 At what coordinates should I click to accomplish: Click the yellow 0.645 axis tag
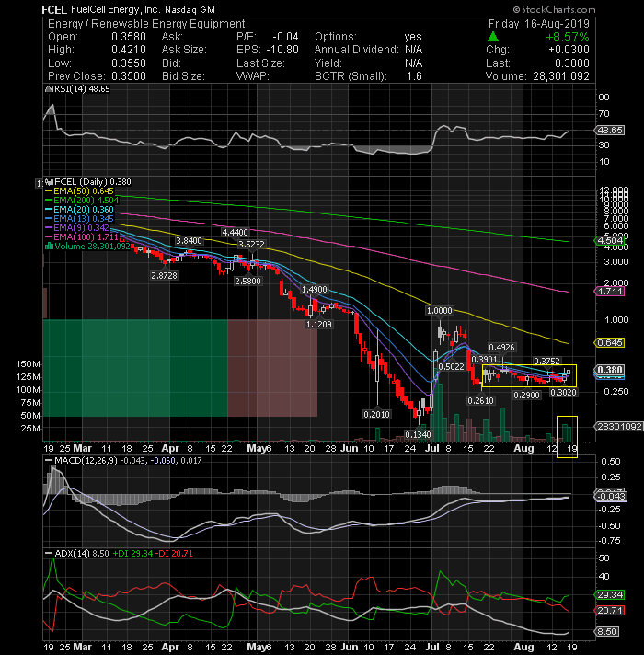tap(610, 343)
